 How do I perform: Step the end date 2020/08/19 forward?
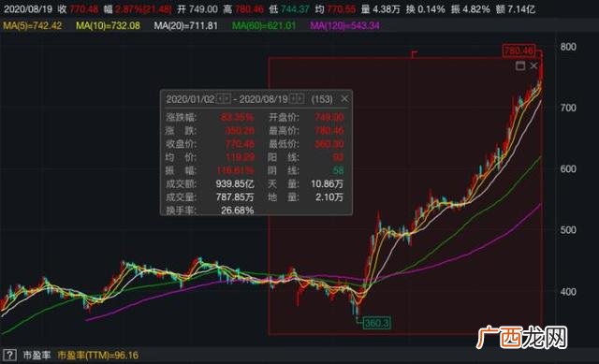[x=299, y=99]
